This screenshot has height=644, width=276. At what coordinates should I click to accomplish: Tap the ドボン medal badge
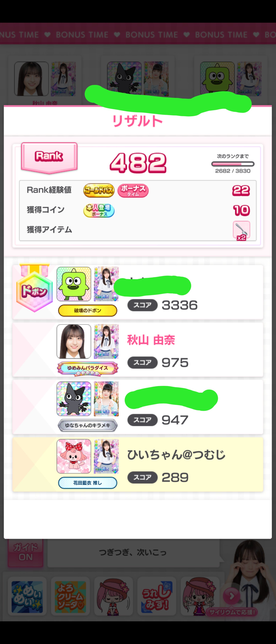click(x=35, y=289)
